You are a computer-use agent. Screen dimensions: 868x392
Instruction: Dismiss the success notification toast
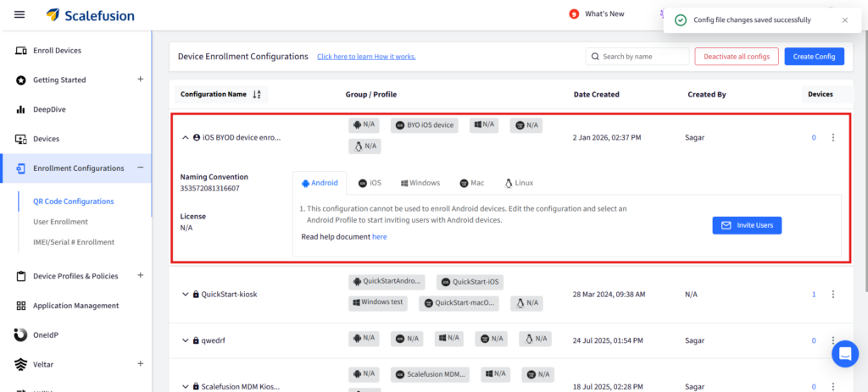coord(844,19)
